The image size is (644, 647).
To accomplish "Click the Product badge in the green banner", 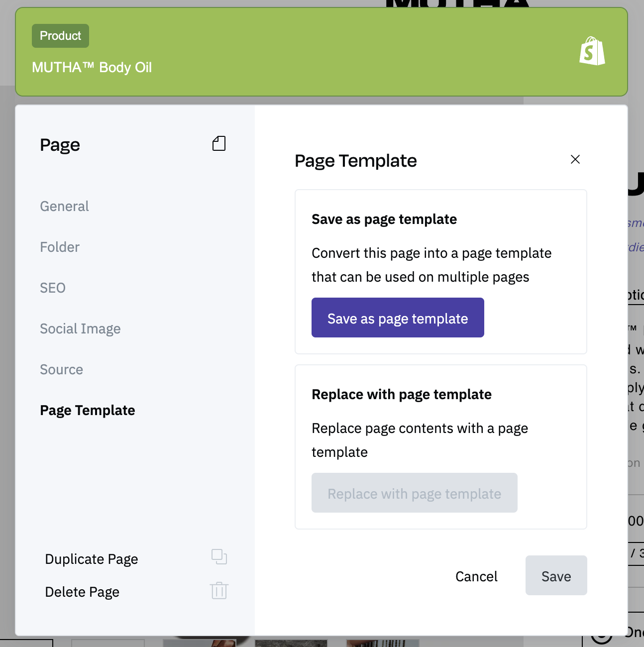I will [x=60, y=36].
